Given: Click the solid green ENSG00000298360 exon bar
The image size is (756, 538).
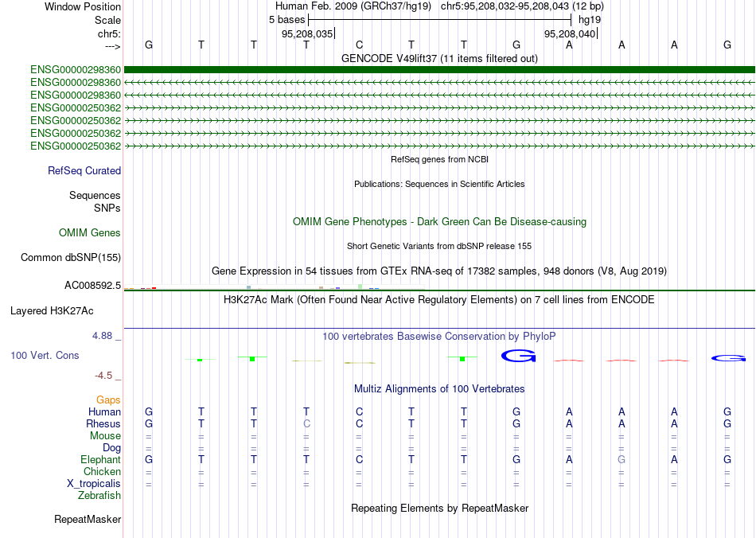Looking at the screenshot, I should tap(439, 70).
